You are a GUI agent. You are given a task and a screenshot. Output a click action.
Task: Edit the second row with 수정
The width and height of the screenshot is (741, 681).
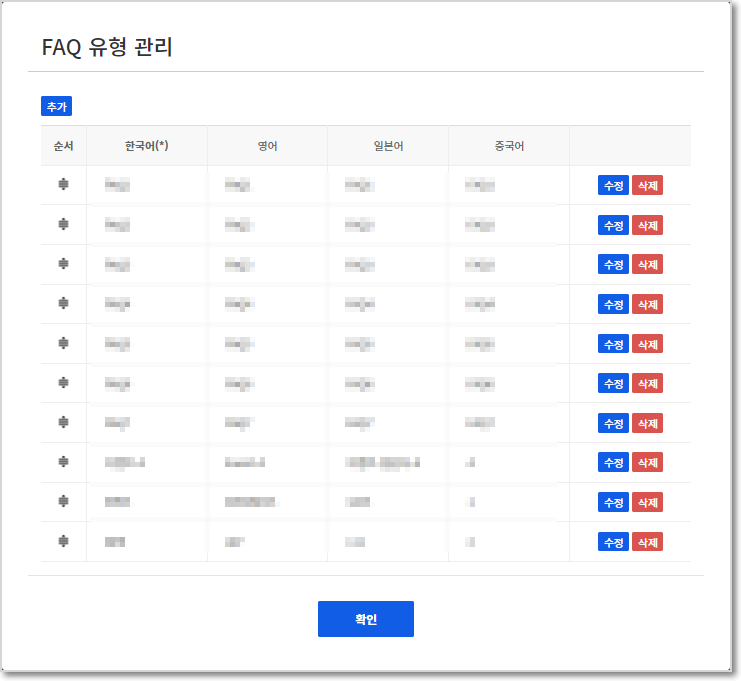(613, 225)
